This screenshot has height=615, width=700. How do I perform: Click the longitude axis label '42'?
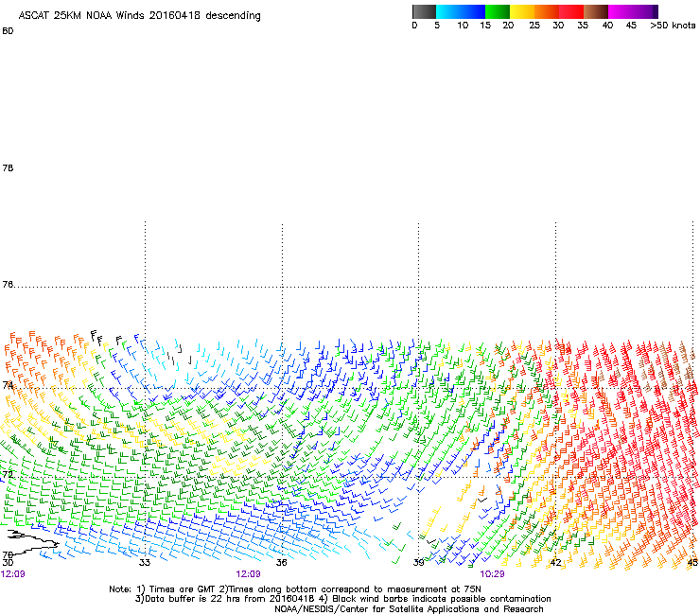click(555, 562)
